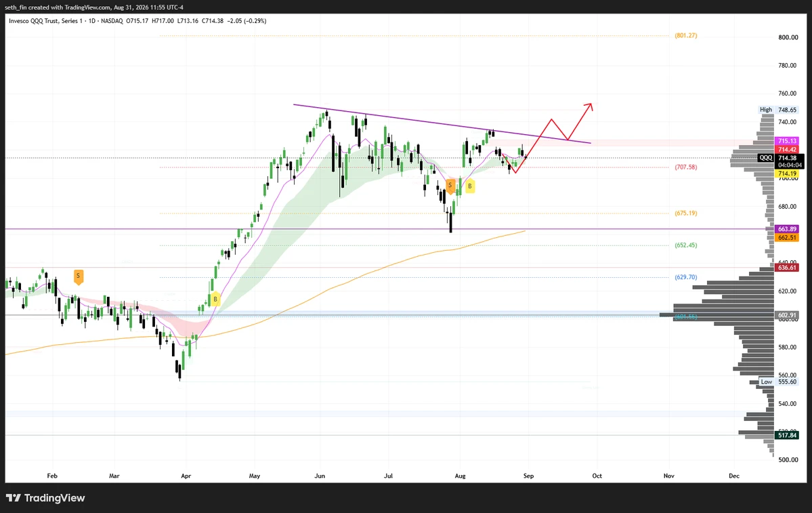Image resolution: width=812 pixels, height=513 pixels.
Task: Click the 760.00 price axis tick
Action: [x=788, y=94]
